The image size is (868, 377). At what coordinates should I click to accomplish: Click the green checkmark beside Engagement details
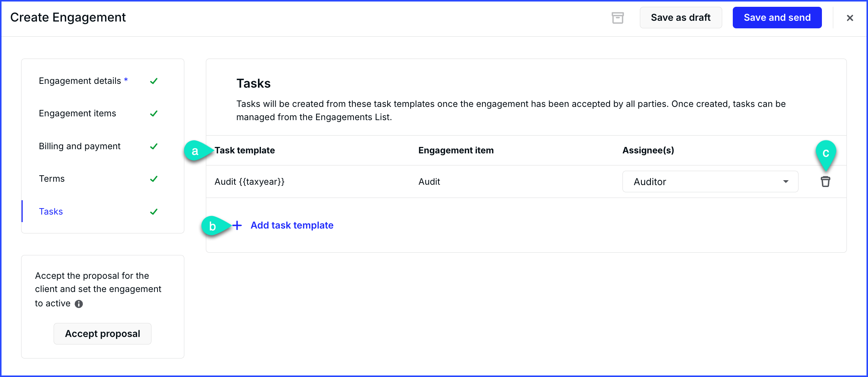click(x=154, y=81)
